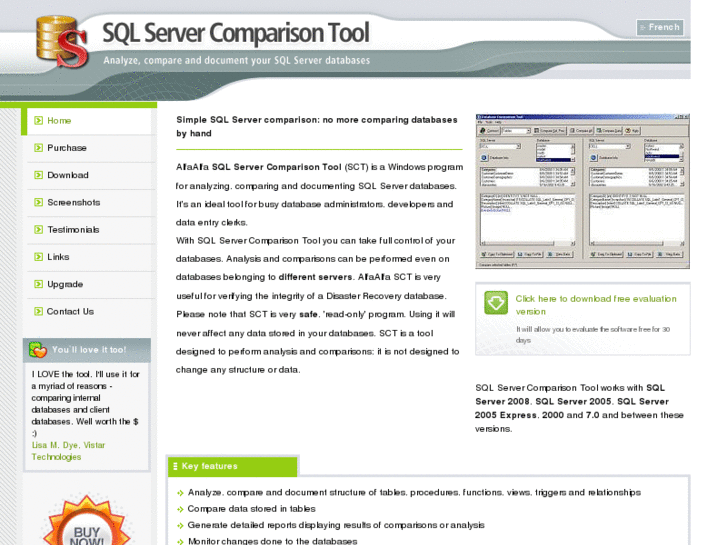Click bullet icon before 'Analyze, compare and document structure'
Image resolution: width=727 pixels, height=545 pixels.
pos(180,493)
